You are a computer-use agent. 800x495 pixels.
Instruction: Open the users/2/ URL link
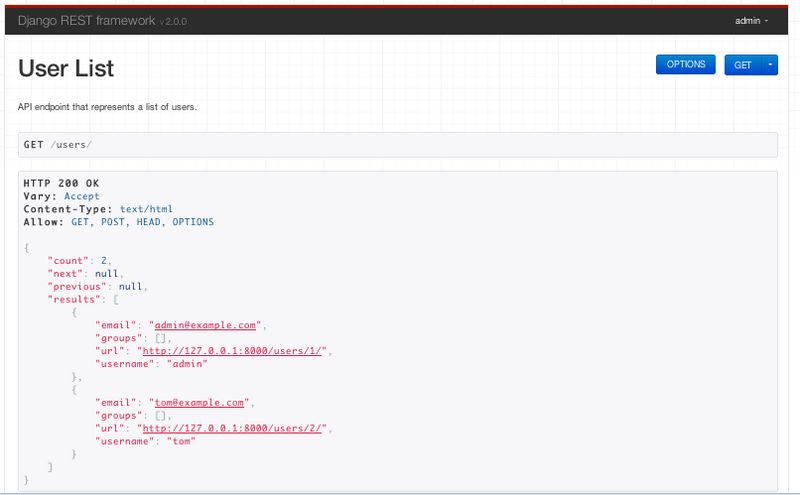click(x=232, y=429)
